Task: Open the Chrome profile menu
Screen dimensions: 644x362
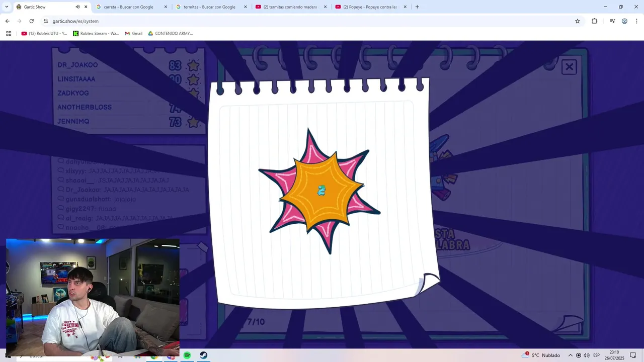Action: [x=624, y=21]
